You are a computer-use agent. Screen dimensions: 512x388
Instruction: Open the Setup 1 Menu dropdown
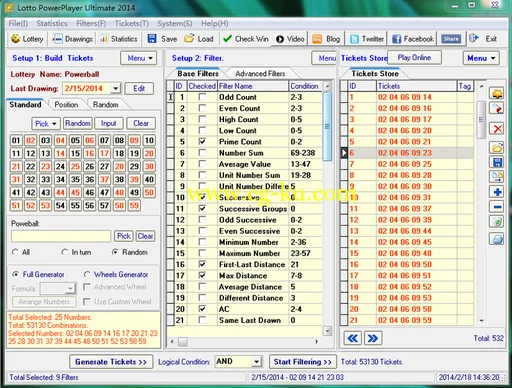click(x=138, y=58)
